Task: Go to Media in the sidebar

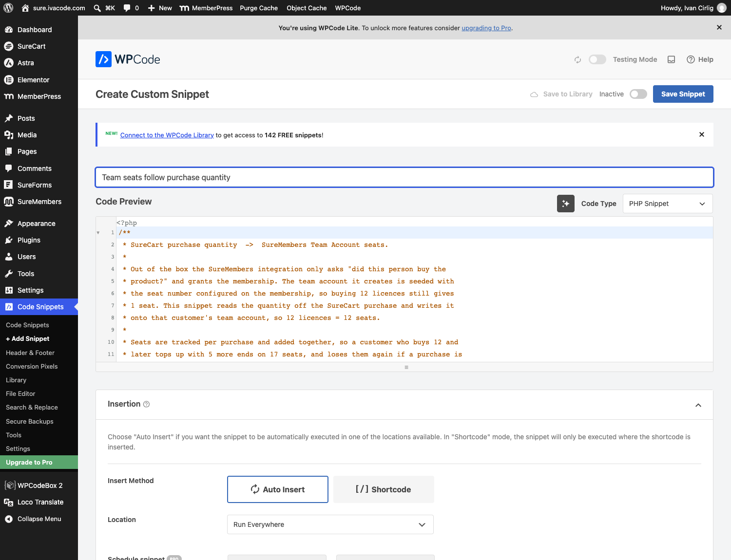Action: (39, 135)
